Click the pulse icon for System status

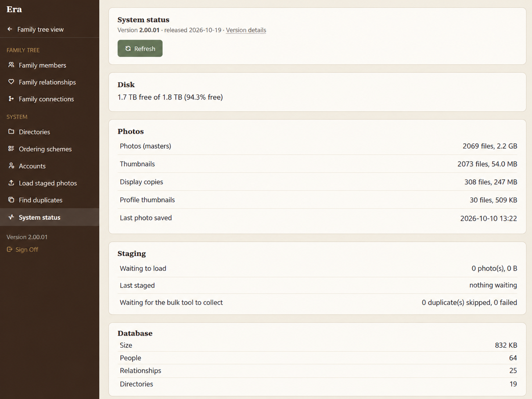tap(11, 217)
